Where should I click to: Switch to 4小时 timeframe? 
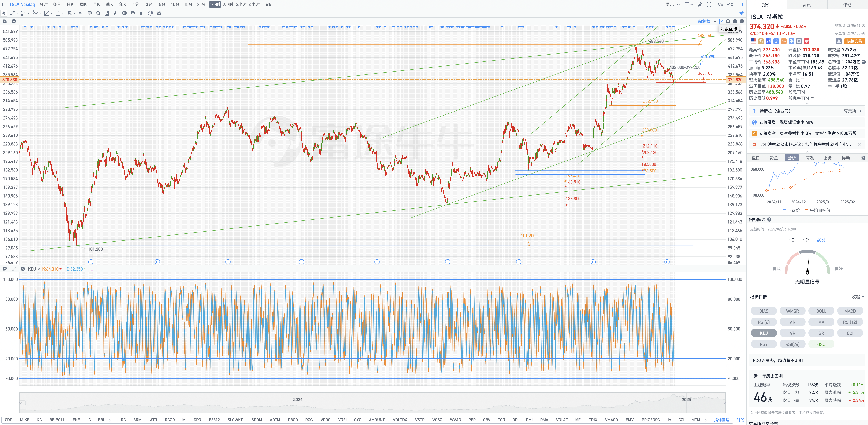click(254, 4)
